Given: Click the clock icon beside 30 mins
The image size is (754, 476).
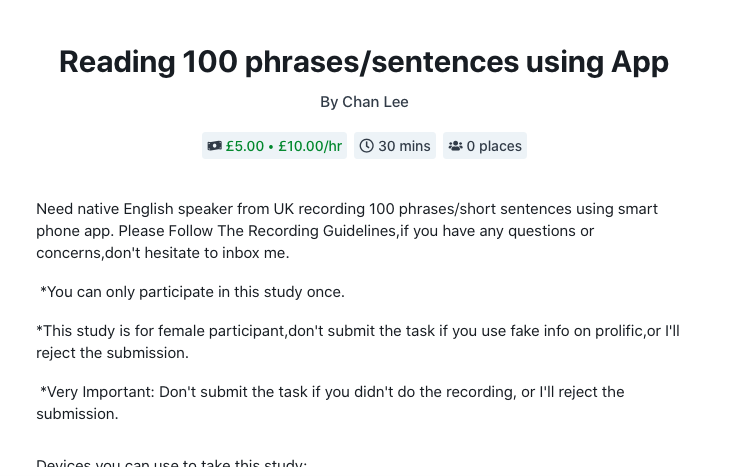Looking at the screenshot, I should tap(366, 146).
